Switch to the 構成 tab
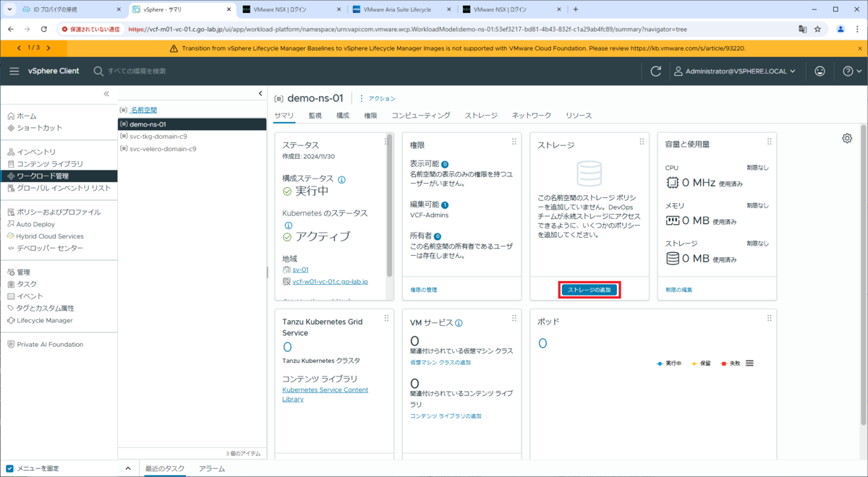 tap(343, 116)
